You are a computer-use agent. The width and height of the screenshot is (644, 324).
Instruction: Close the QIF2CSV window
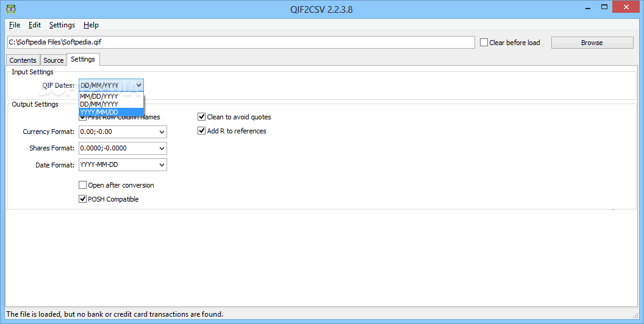point(626,7)
